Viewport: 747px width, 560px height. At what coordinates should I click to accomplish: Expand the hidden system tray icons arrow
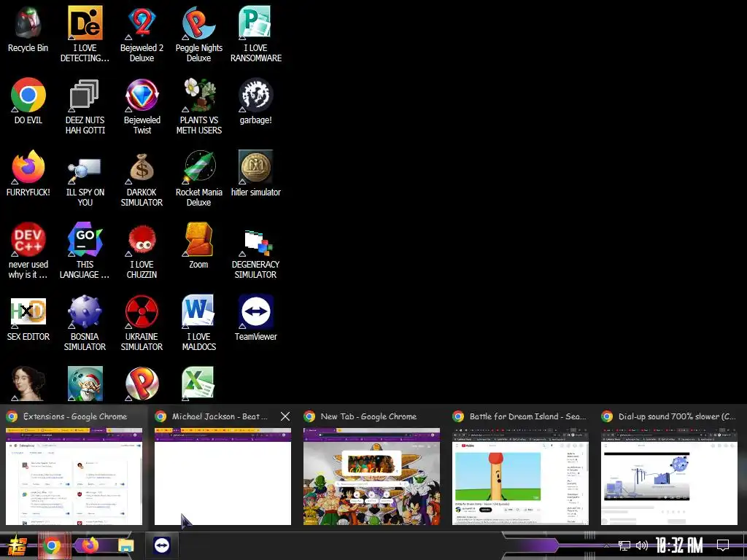(606, 545)
